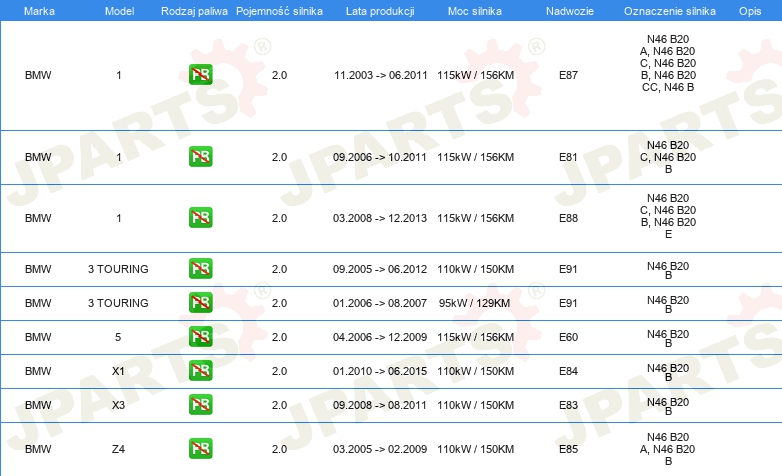Click the Nadwozie column header
This screenshot has height=476, width=782.
click(x=570, y=11)
